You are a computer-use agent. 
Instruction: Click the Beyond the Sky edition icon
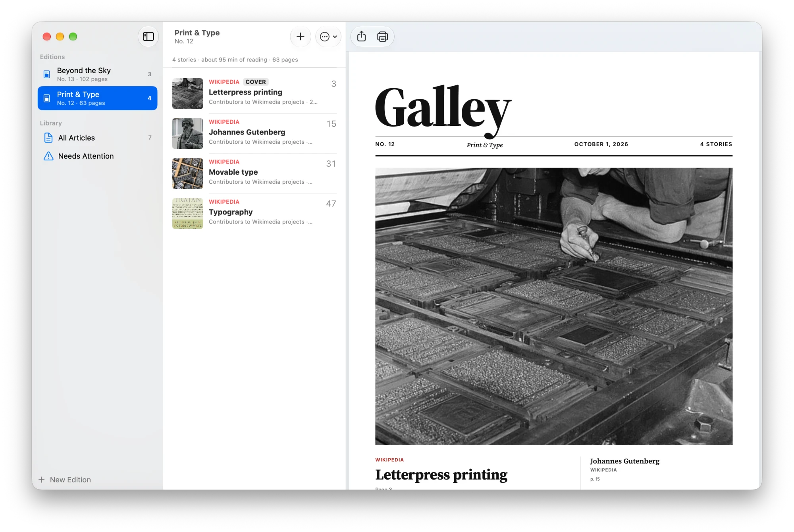[x=47, y=74]
